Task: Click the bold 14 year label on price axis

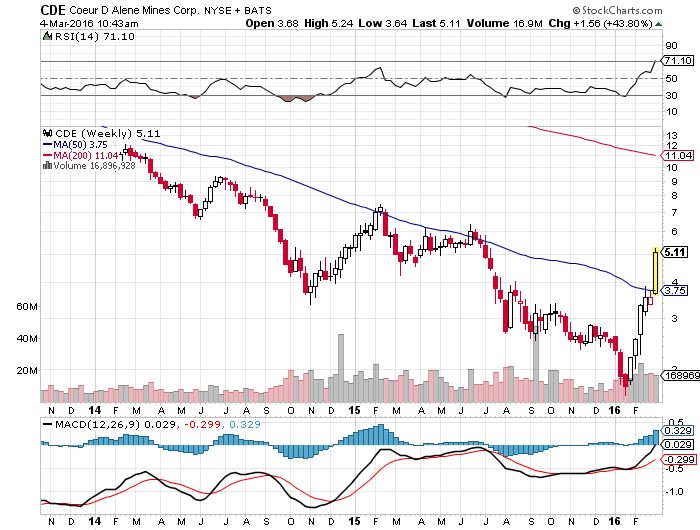Action: pyautogui.click(x=94, y=410)
